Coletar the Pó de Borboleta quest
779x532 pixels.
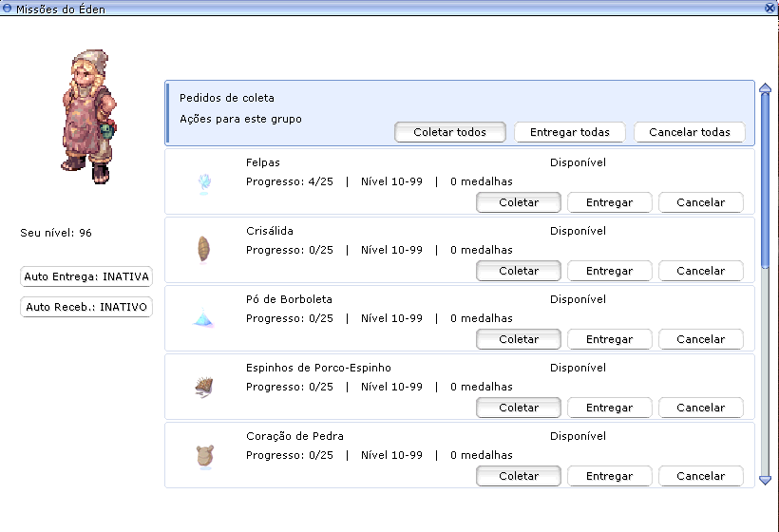pos(519,339)
